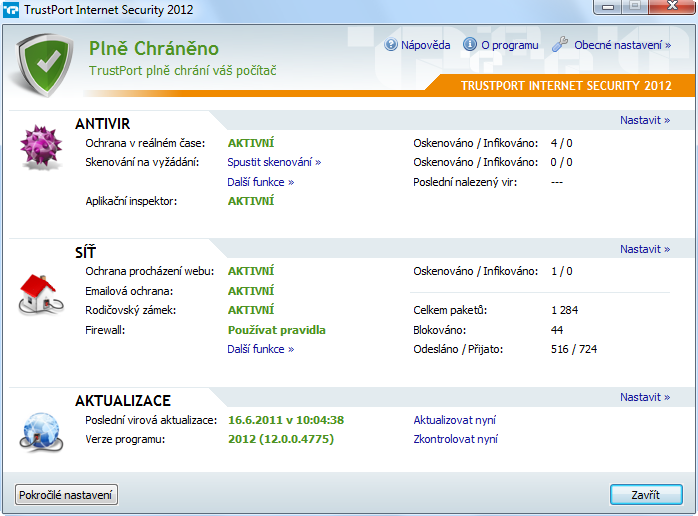Viewport: 698px width, 516px height.
Task: Click the wrench icon for Obecné nastavení
Action: [x=560, y=44]
